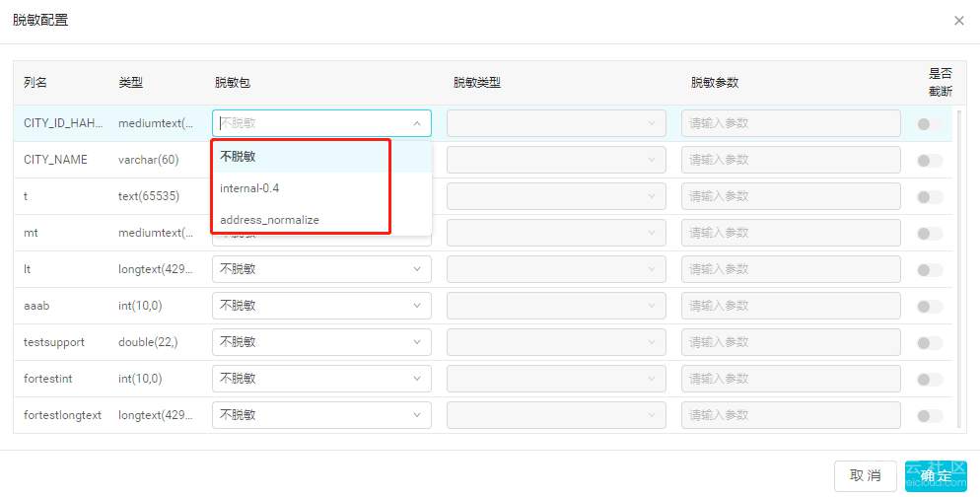The height and width of the screenshot is (497, 980).
Task: Open the 脱敏包 dropdown for lt row
Action: click(x=321, y=269)
